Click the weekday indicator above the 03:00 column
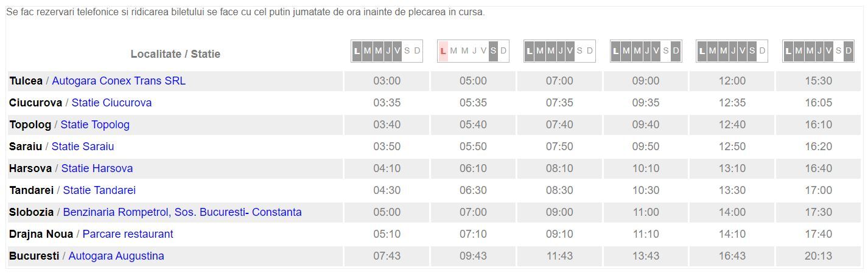Screen dimensions: 868x273 pyautogui.click(x=387, y=51)
